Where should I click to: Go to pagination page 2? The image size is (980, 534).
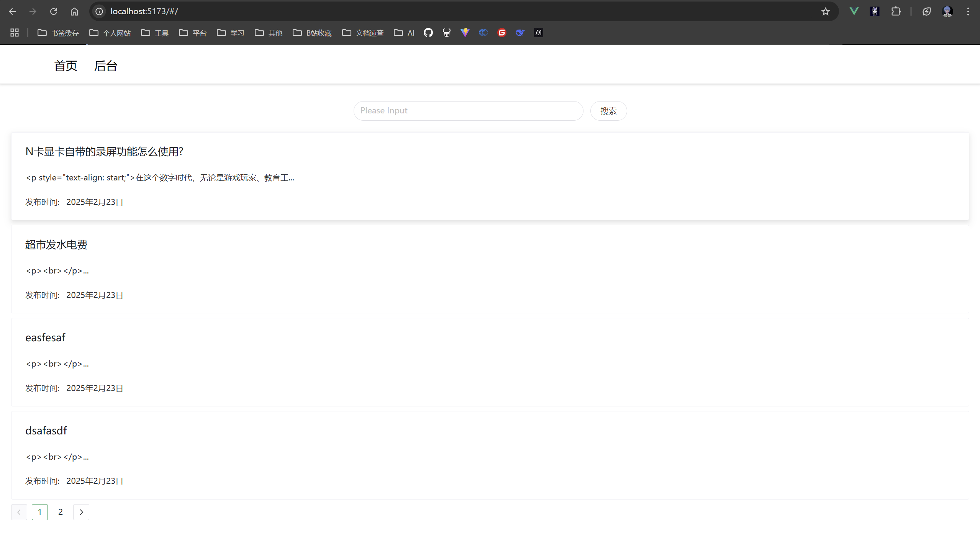(x=61, y=512)
